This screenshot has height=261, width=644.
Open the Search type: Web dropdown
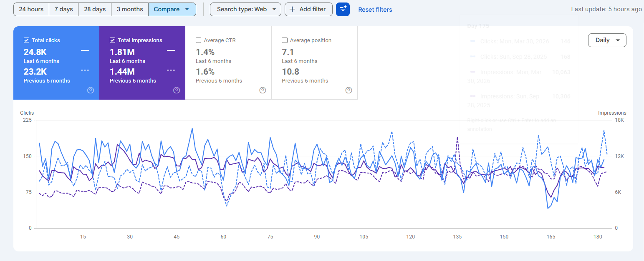point(245,9)
